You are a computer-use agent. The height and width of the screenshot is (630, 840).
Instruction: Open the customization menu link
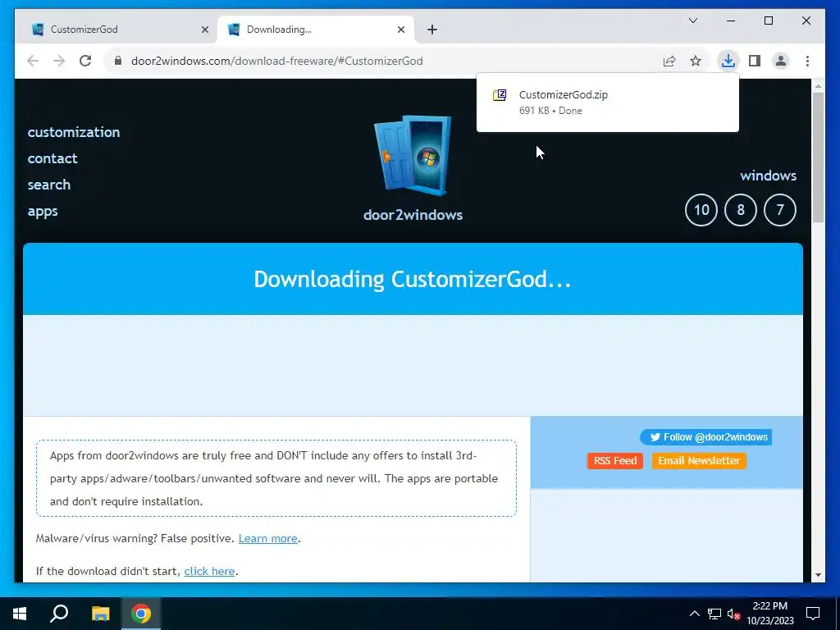coord(74,132)
